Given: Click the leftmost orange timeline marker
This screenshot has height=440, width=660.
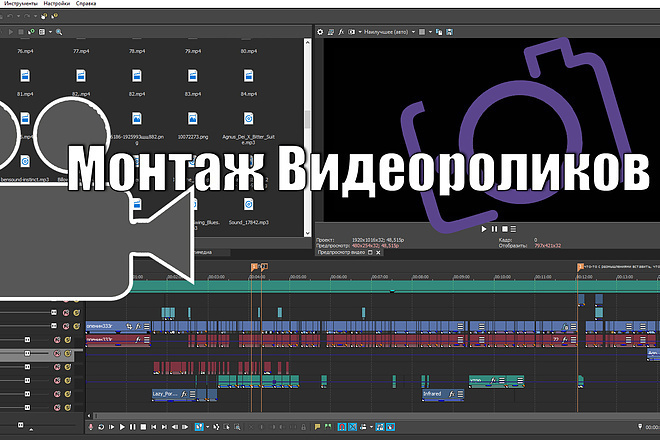Looking at the screenshot, I should [x=254, y=267].
